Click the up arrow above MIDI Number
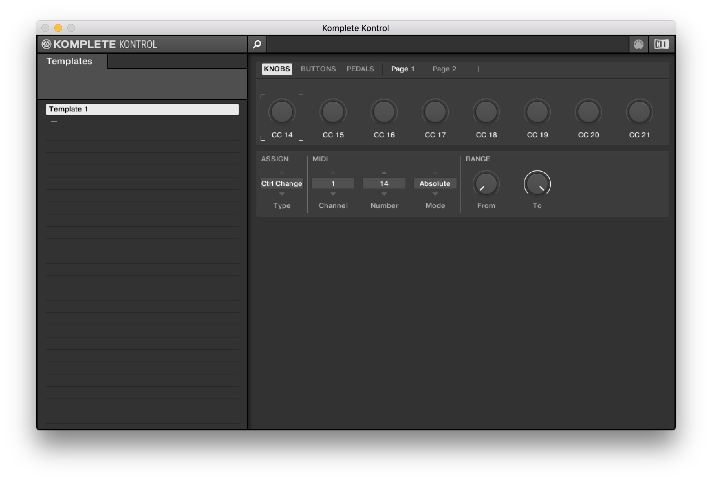 [384, 173]
